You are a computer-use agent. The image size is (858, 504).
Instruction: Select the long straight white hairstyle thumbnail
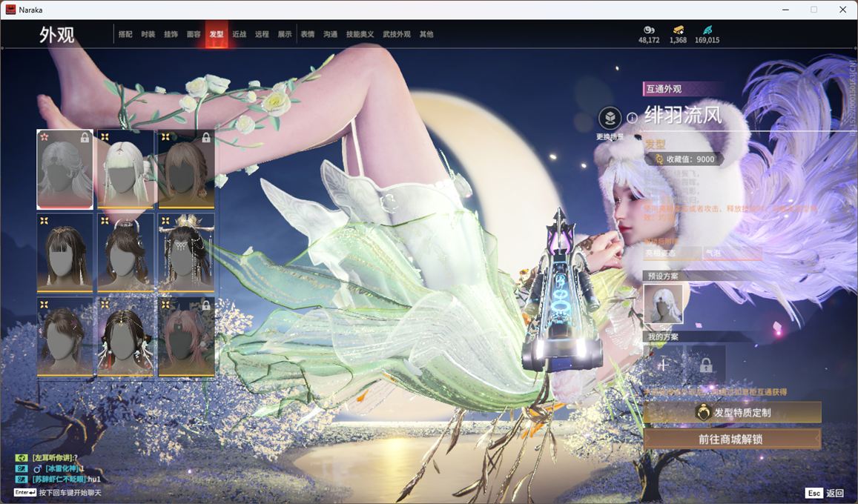point(125,170)
